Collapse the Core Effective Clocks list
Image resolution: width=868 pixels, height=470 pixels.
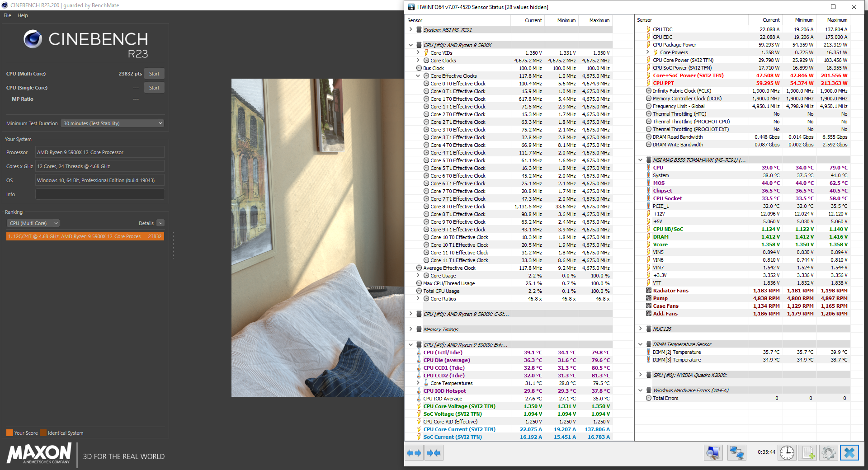tap(418, 76)
